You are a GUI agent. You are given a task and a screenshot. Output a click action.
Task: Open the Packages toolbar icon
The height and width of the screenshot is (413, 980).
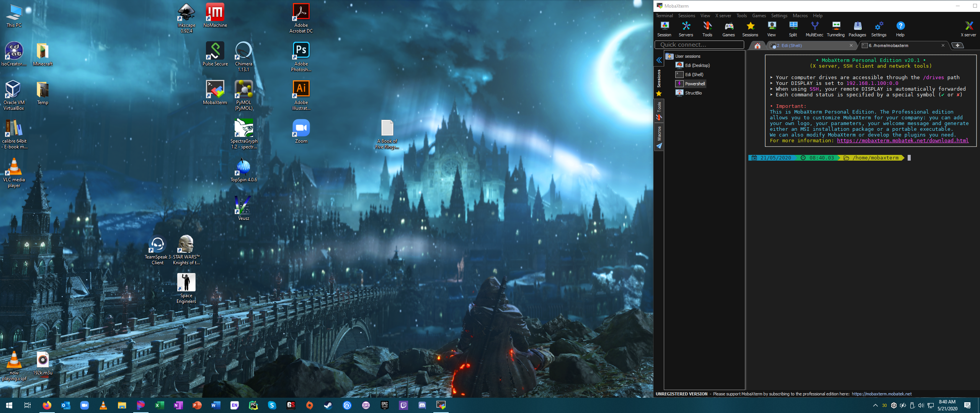(x=857, y=29)
